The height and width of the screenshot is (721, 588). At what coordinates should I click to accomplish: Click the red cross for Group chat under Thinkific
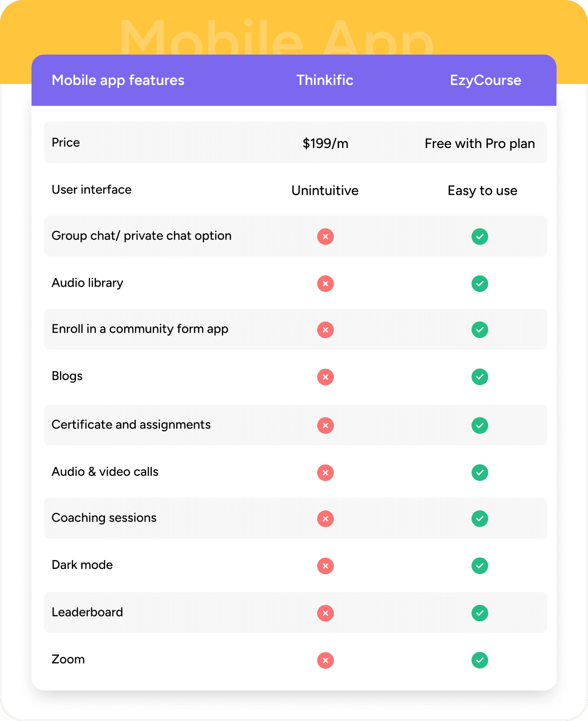coord(325,237)
